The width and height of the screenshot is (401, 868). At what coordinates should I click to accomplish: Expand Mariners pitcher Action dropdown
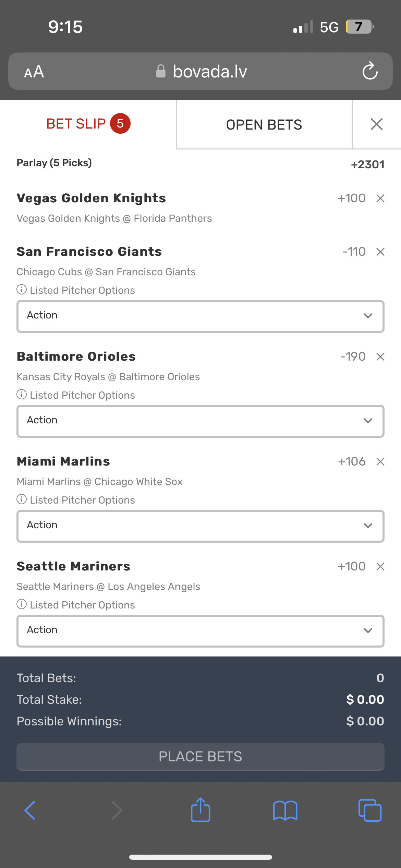(x=200, y=631)
